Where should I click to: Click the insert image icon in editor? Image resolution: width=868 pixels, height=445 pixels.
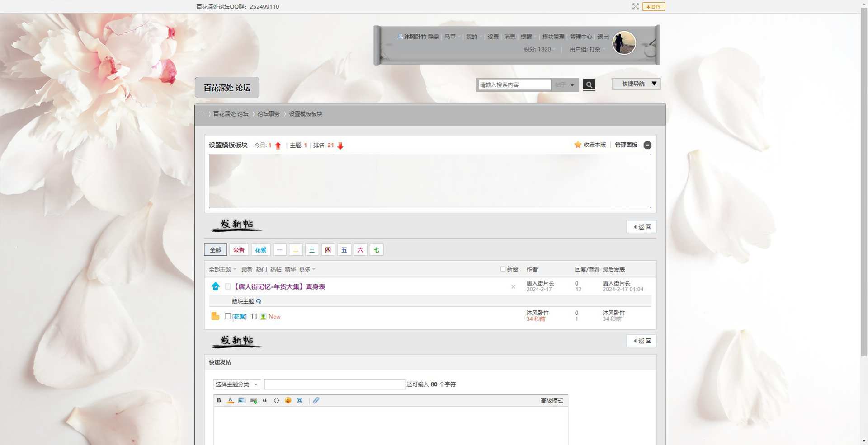[242, 400]
